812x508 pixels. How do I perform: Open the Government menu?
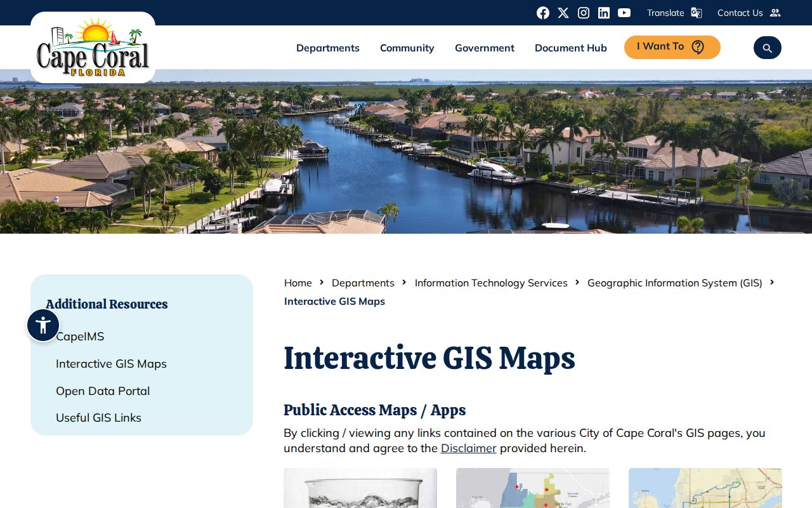pos(485,48)
